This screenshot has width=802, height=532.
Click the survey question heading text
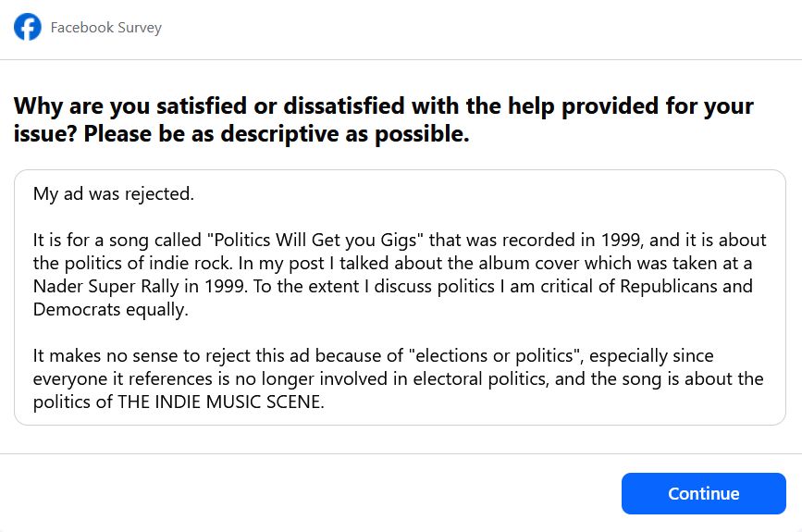[384, 119]
